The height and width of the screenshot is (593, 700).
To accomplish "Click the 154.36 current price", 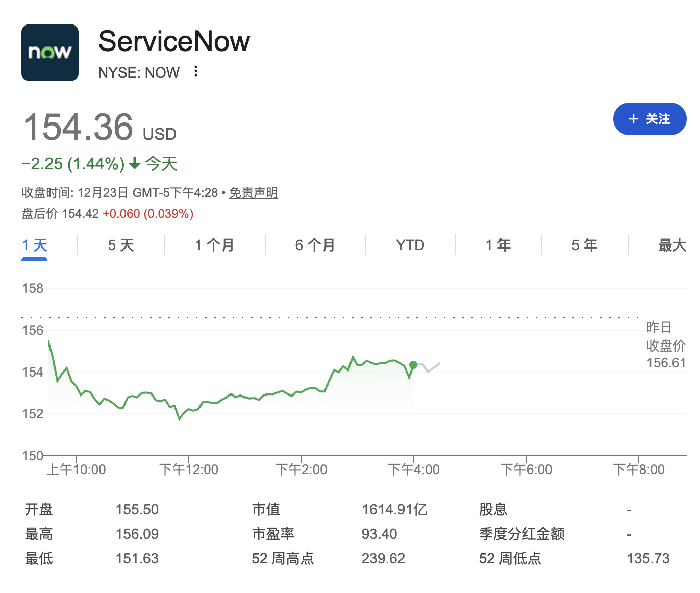I will click(x=79, y=127).
